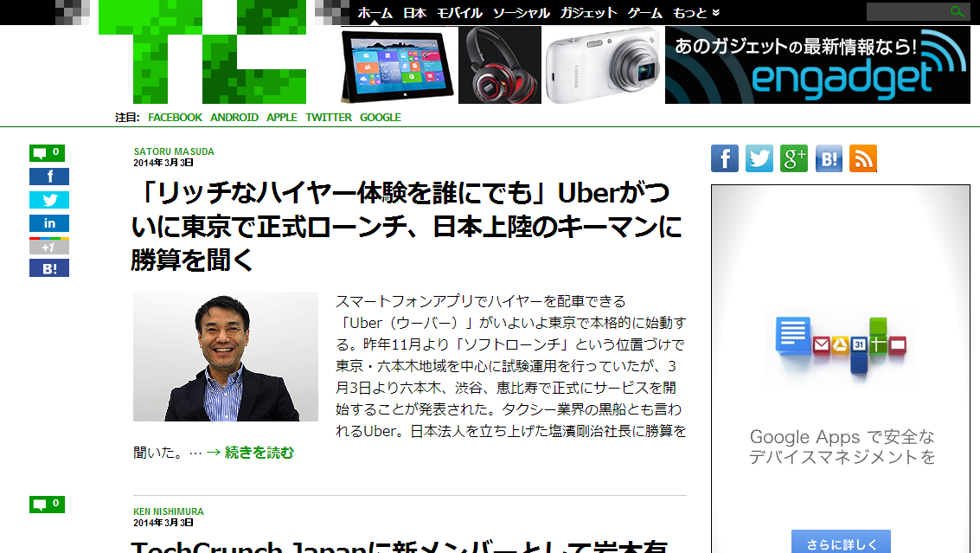Open the engadget banner ad
The width and height of the screenshot is (980, 553).
[x=817, y=65]
